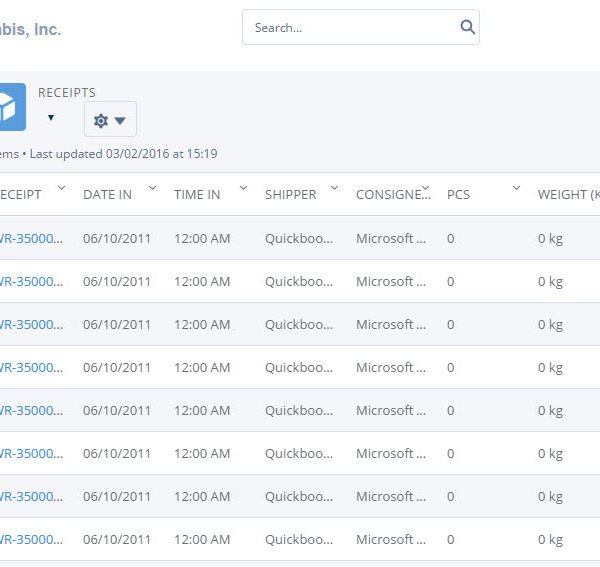
Task: Focus the Search input field
Action: [x=360, y=27]
